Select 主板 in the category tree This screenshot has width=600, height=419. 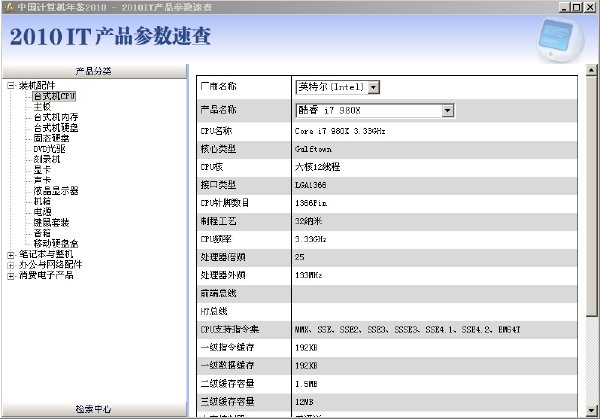point(42,107)
